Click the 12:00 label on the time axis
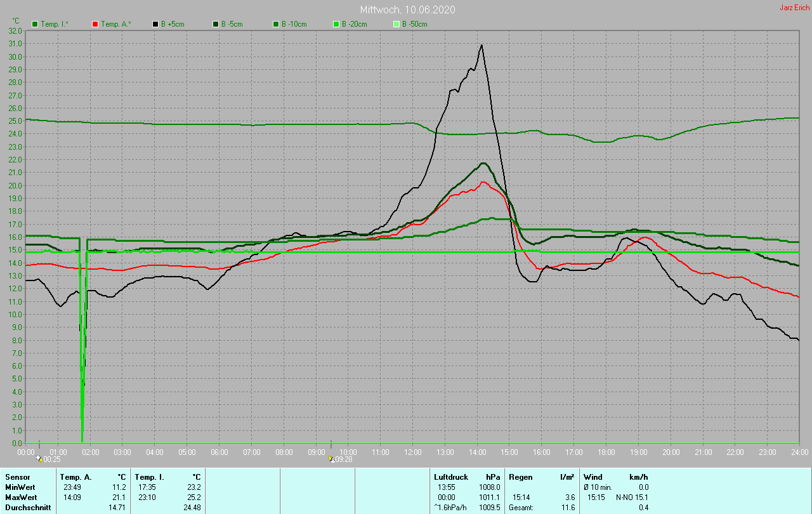The width and height of the screenshot is (812, 514). (412, 452)
